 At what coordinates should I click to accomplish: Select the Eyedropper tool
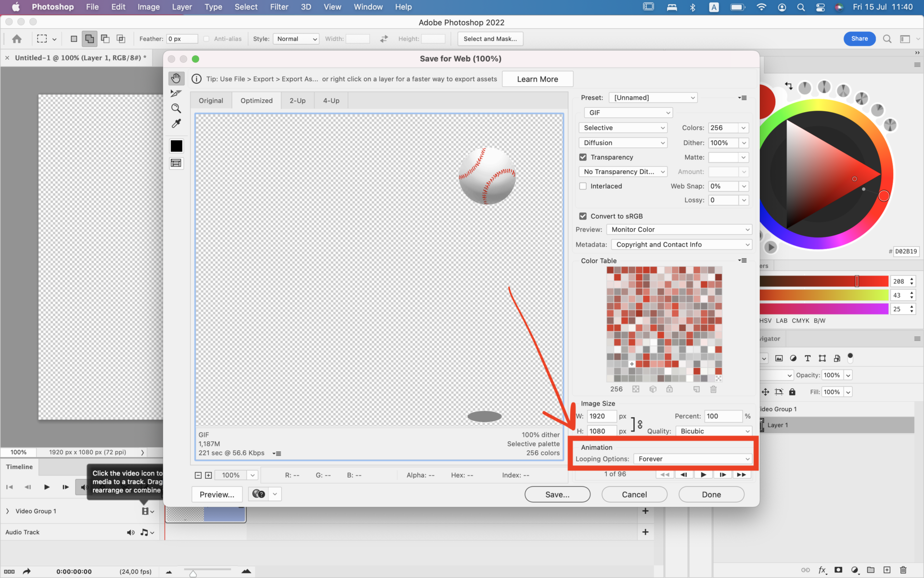point(176,123)
